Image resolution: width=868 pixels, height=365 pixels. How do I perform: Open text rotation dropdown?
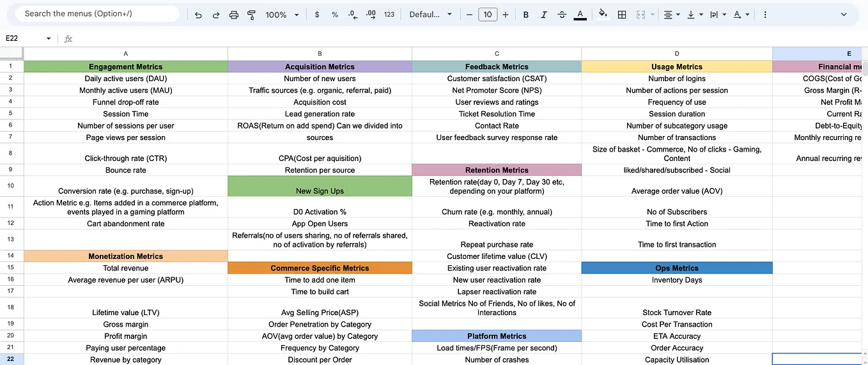tap(741, 14)
